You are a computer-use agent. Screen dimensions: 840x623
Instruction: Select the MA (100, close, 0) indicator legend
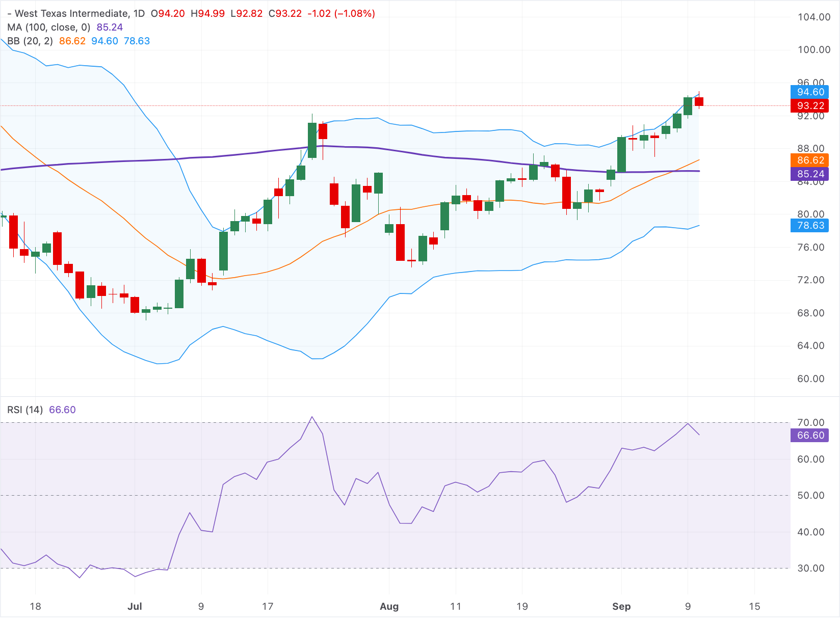49,28
